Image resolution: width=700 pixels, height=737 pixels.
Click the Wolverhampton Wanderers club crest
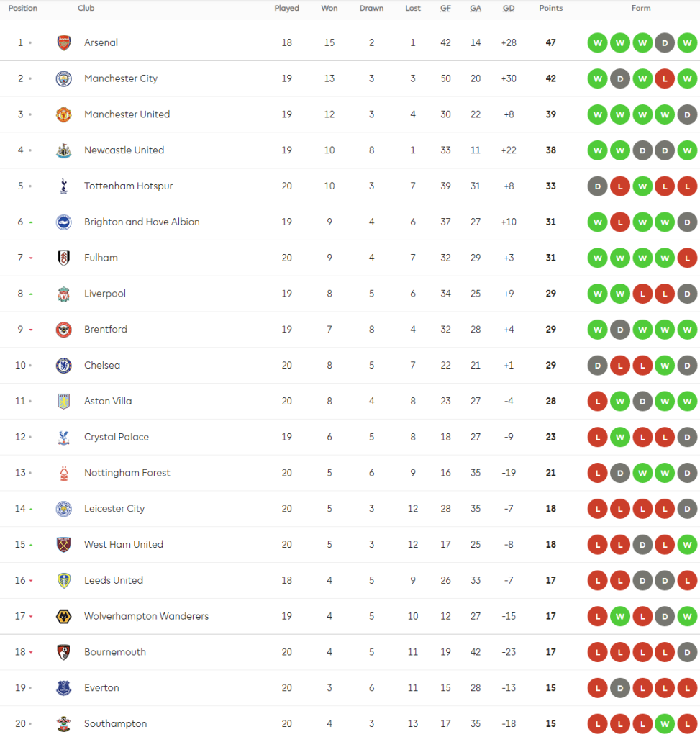coord(64,617)
